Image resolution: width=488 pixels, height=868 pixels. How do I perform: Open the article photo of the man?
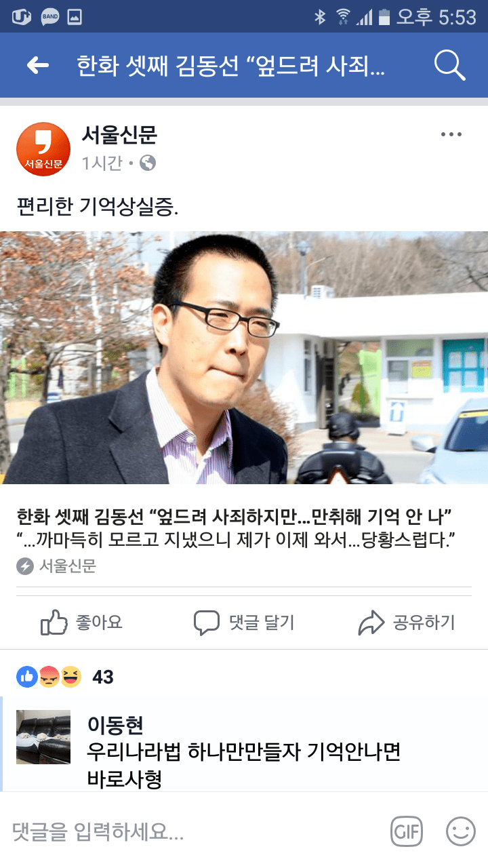point(244,357)
